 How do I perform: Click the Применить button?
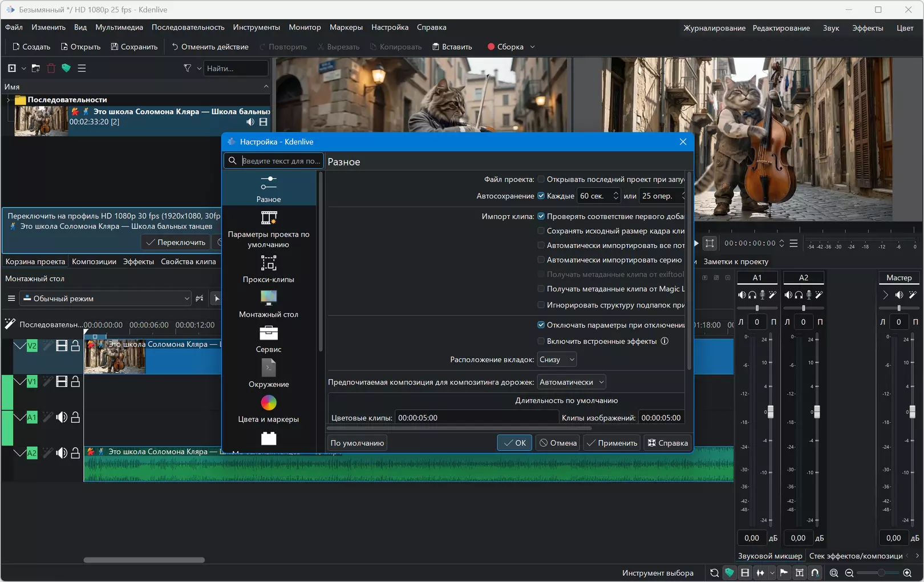[x=612, y=443]
